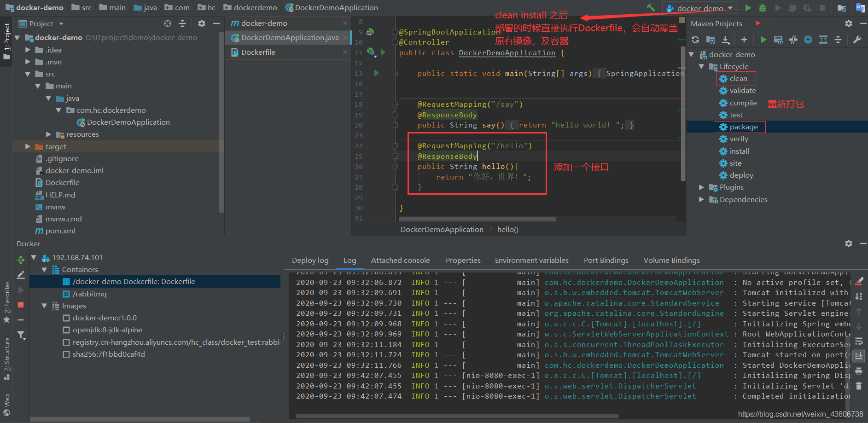
Task: Open Volume Bindings tab
Action: [672, 261]
